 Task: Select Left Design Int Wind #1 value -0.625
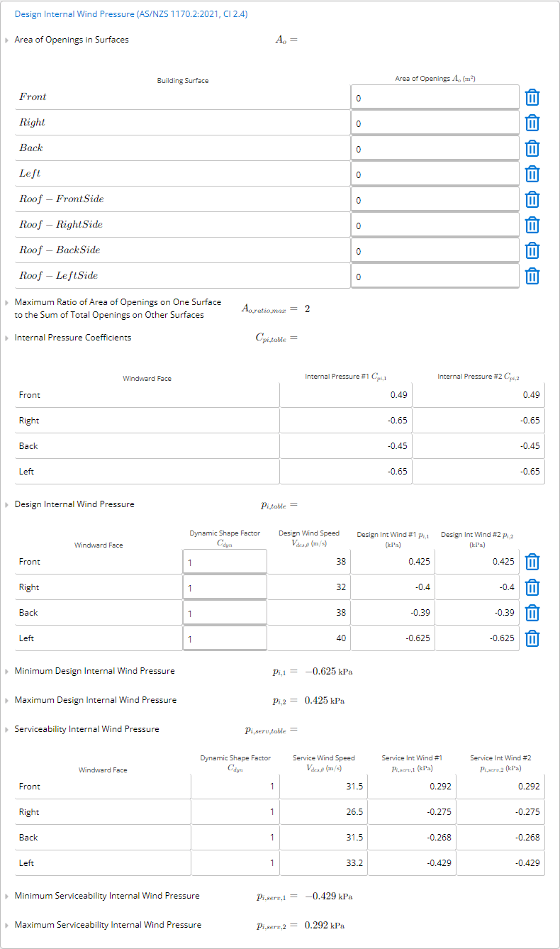click(x=393, y=638)
